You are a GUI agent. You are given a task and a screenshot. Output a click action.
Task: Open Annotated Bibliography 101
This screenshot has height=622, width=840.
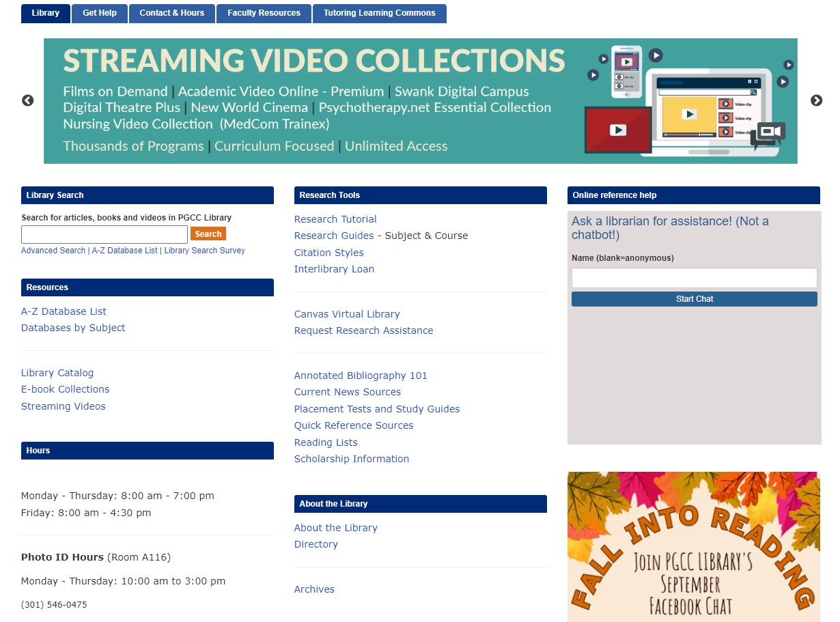361,376
